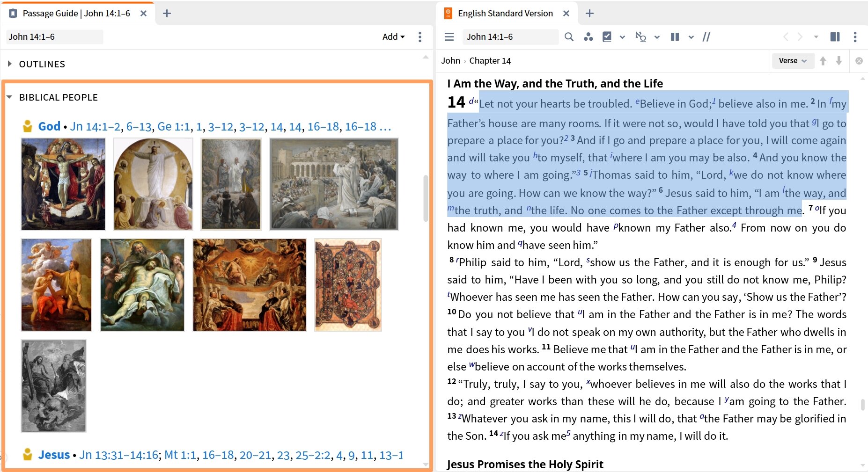This screenshot has width=868, height=472.
Task: Click the John breadcrumb
Action: point(450,61)
